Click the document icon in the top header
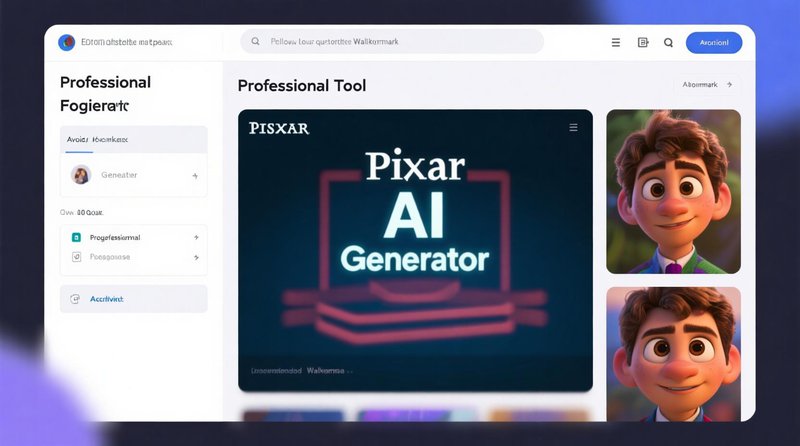This screenshot has height=446, width=800. 642,43
